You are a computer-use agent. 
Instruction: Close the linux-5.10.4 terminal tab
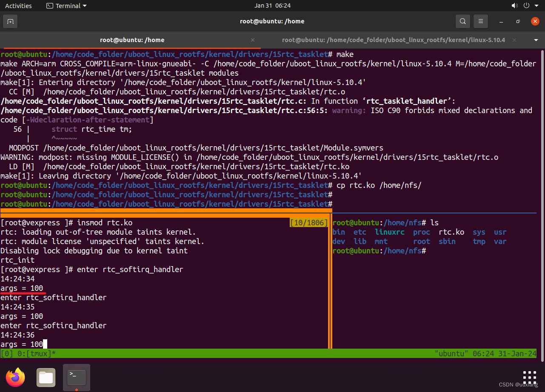coord(514,40)
